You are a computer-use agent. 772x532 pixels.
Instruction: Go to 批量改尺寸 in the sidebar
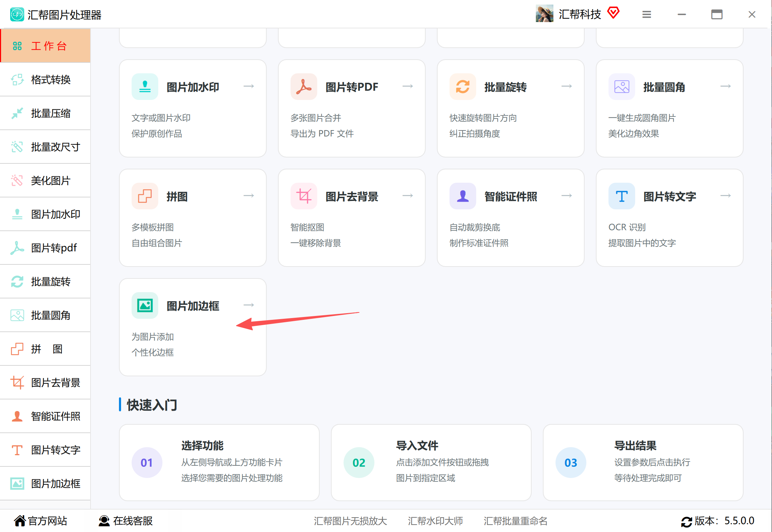(45, 147)
